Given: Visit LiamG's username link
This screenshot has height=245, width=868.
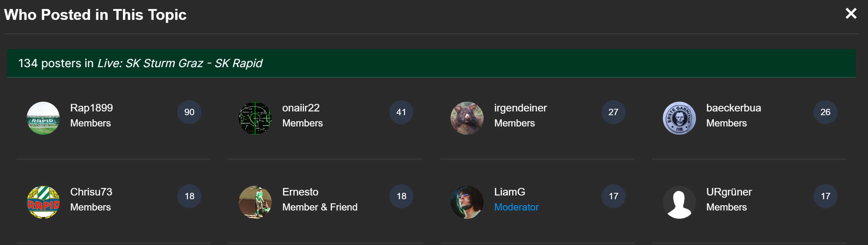Looking at the screenshot, I should click(510, 192).
